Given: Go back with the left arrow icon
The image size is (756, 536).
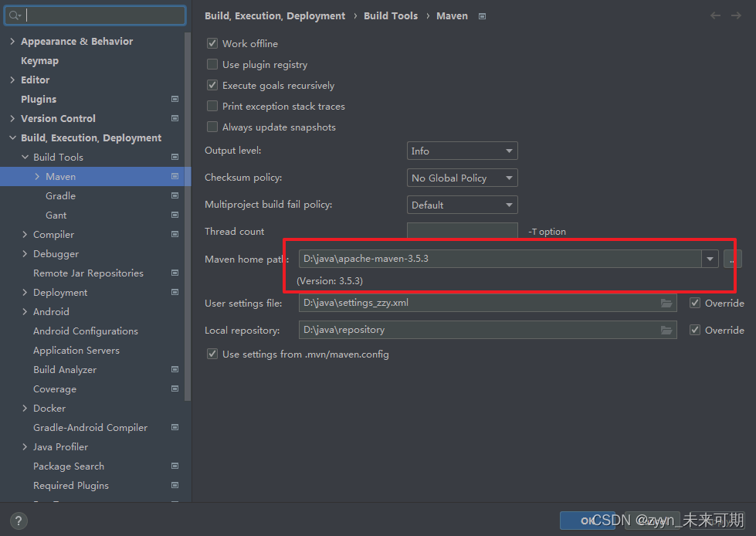Looking at the screenshot, I should [716, 16].
